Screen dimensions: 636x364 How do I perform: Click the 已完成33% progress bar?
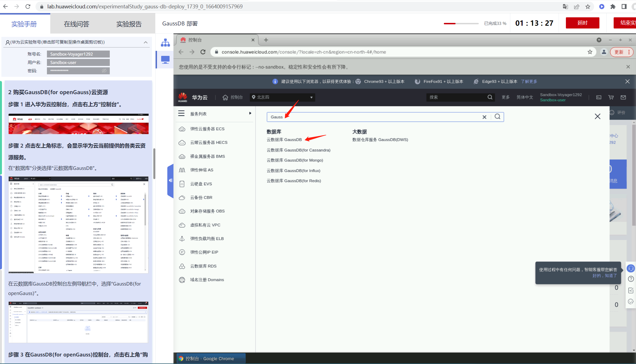tap(461, 23)
